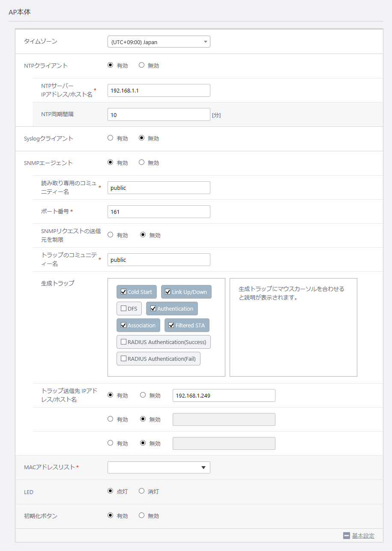
Task: Select 無効 for second trap destination
Action: 143,419
